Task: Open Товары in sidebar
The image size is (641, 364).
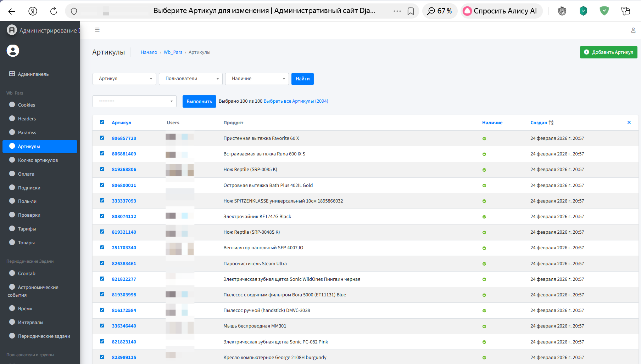Action: point(40,243)
